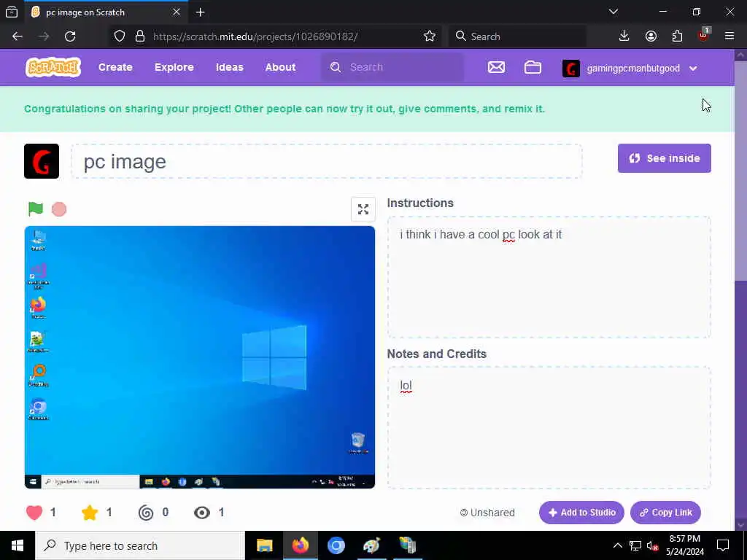Open the Messages envelope icon
Viewport: 747px width, 560px height.
click(x=496, y=68)
